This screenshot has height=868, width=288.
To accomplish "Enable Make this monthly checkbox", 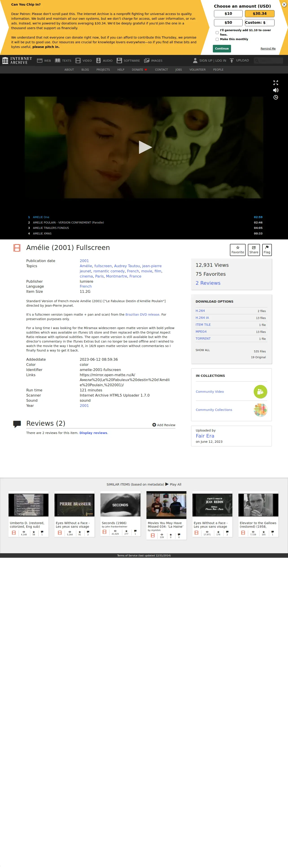I will tap(217, 39).
